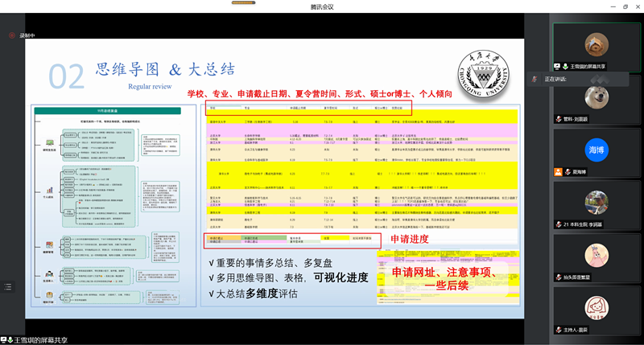Click the red recording indicator icon
Screen dimensions: 644x345
12,35
